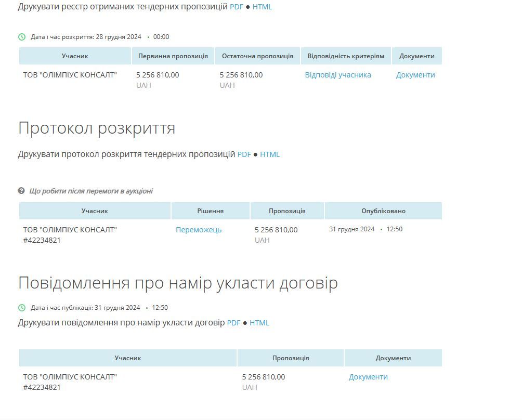
Task: Open HTML version of contract intent notice
Action: click(x=260, y=323)
